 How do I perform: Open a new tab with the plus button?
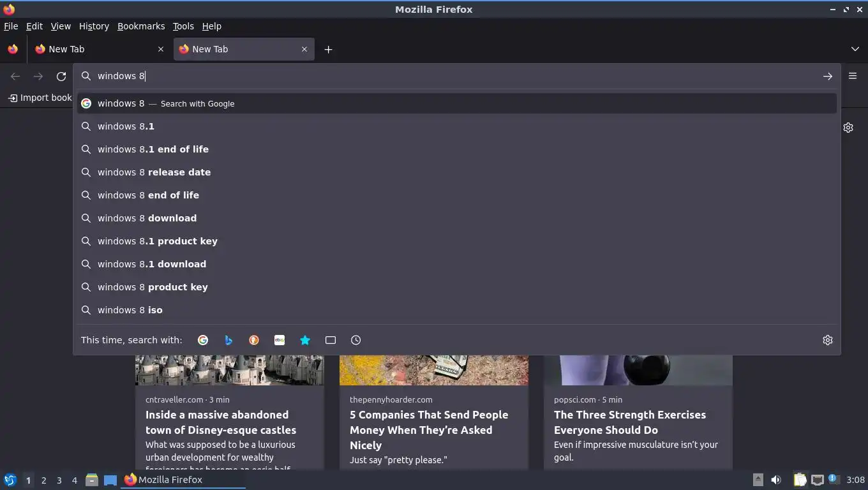(328, 49)
